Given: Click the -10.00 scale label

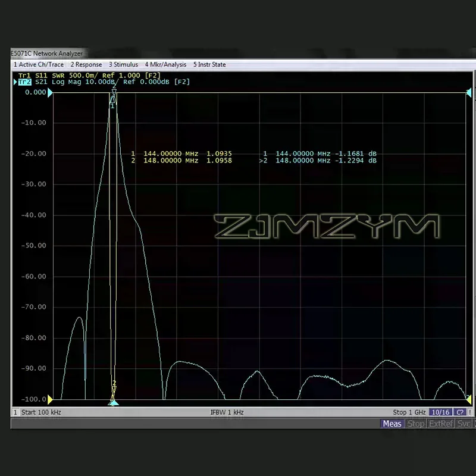Looking at the screenshot, I should 34,123.
